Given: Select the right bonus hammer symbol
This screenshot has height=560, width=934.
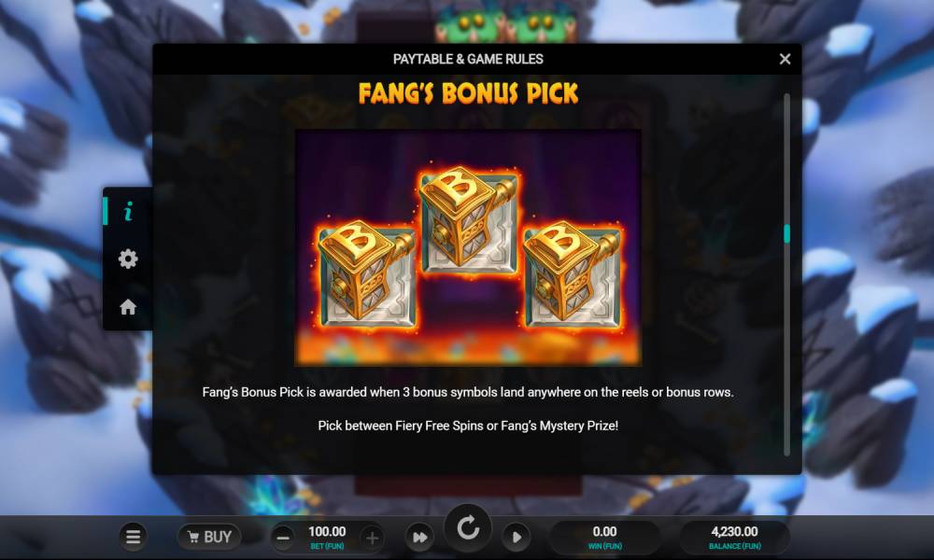Looking at the screenshot, I should coord(572,275).
